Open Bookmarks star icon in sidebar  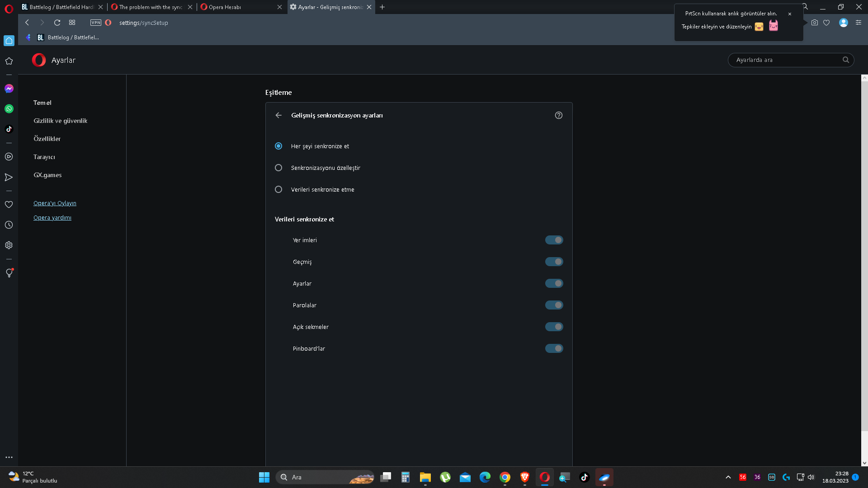click(9, 61)
